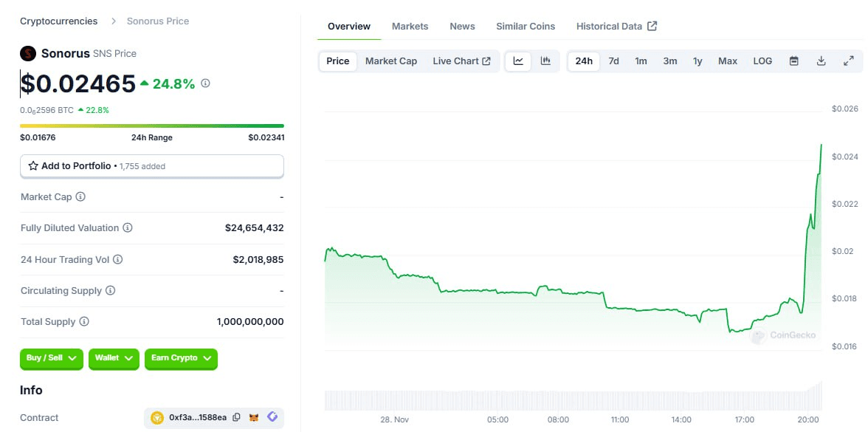The width and height of the screenshot is (868, 432).
Task: Click the BNB chain icon beside the contract address
Action: [x=158, y=418]
